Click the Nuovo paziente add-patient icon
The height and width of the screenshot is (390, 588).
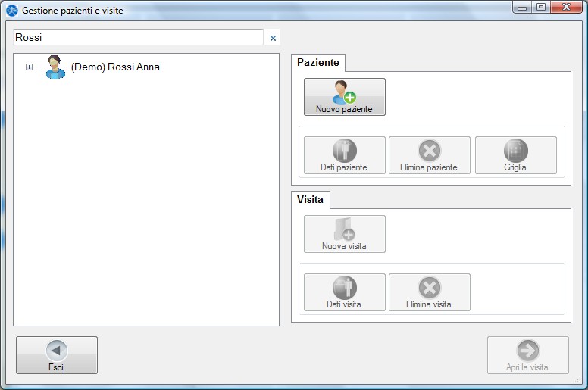345,92
